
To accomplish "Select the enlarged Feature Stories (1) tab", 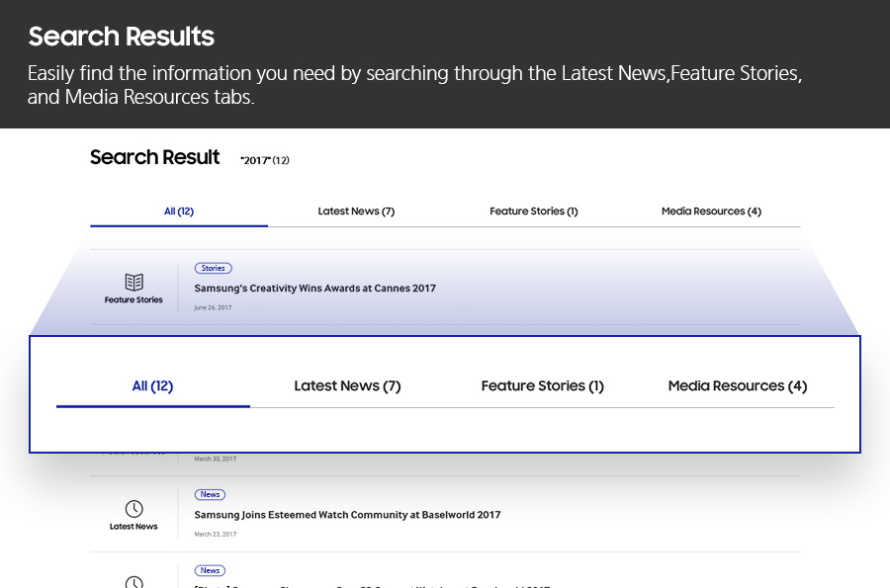I will click(542, 386).
